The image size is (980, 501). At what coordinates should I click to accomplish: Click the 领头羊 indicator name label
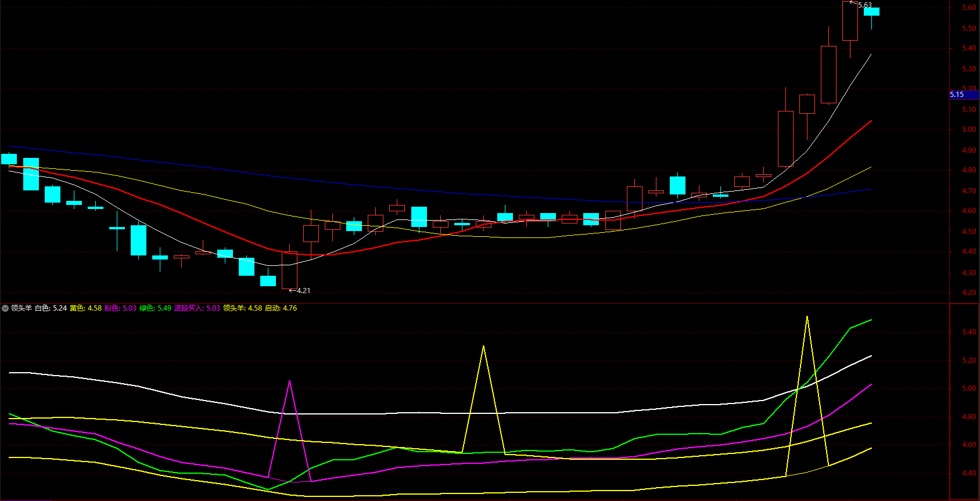21,308
